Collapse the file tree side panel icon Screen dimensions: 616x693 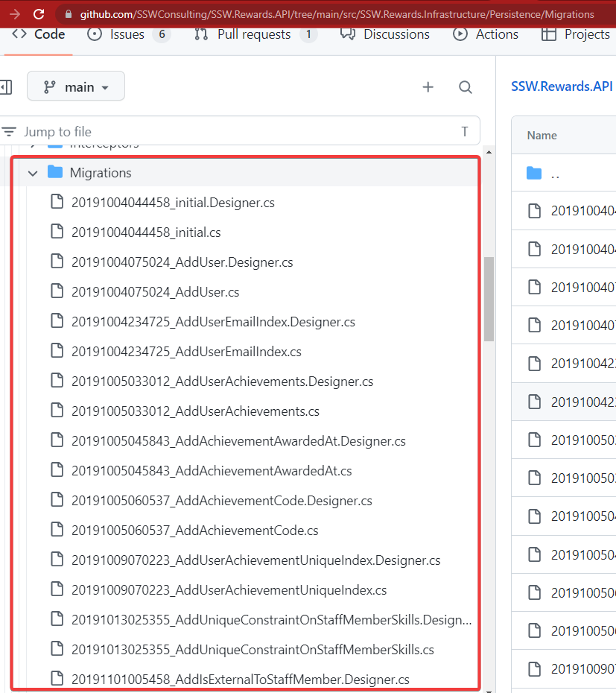(5, 87)
